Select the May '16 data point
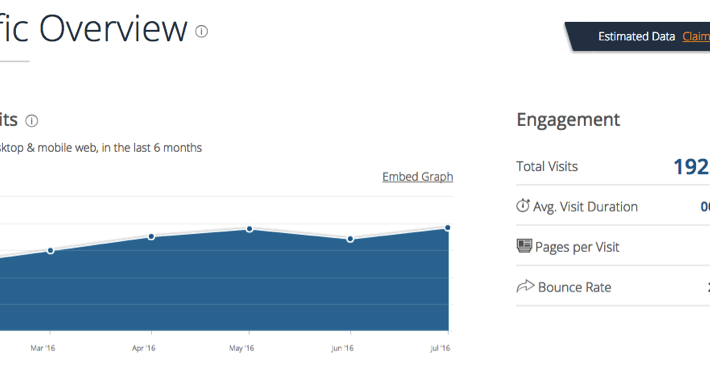 click(249, 229)
